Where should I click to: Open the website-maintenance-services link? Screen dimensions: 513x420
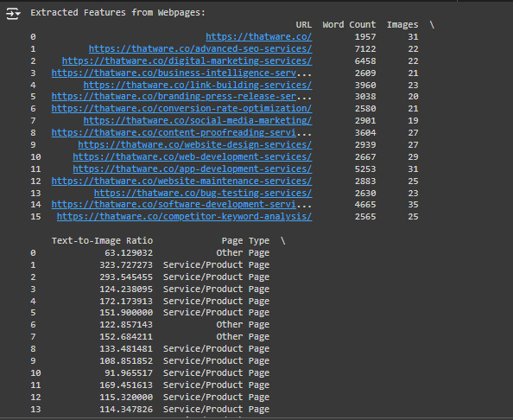tap(181, 181)
